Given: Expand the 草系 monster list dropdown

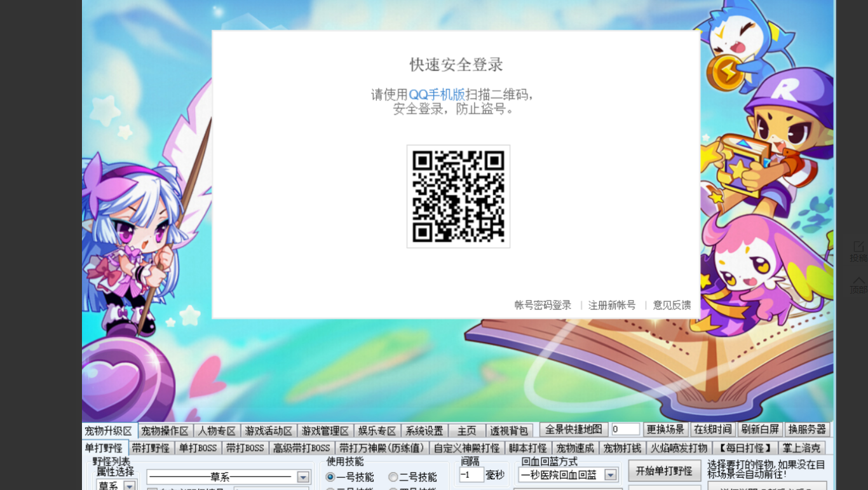Looking at the screenshot, I should point(303,477).
